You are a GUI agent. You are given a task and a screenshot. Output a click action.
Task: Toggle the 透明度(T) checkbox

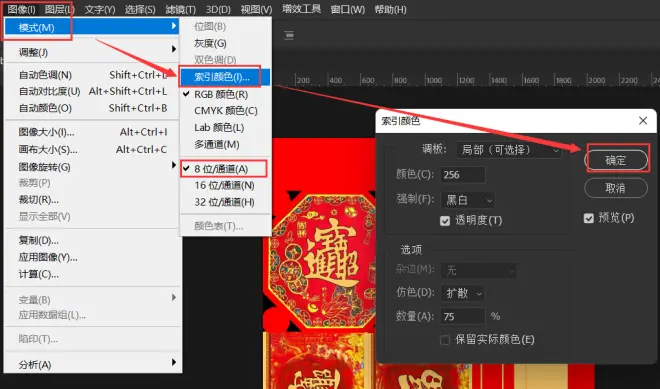(x=445, y=221)
